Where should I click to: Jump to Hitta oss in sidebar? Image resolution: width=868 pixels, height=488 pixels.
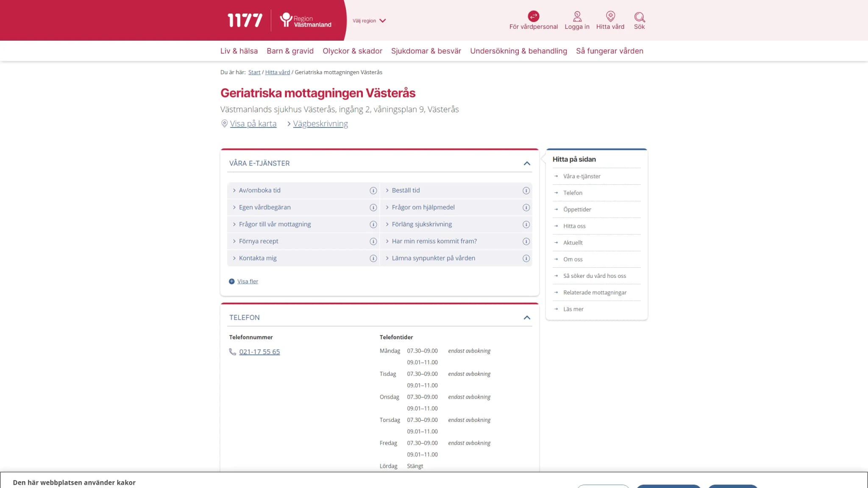574,226
